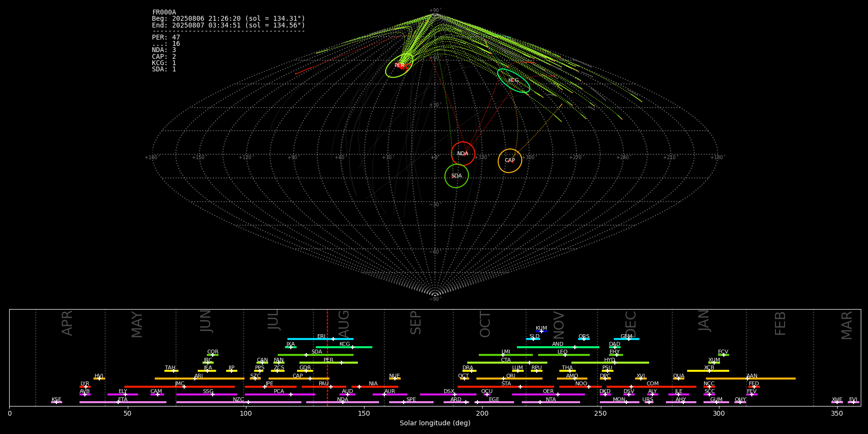Click the AND shower bar label

coord(558,344)
